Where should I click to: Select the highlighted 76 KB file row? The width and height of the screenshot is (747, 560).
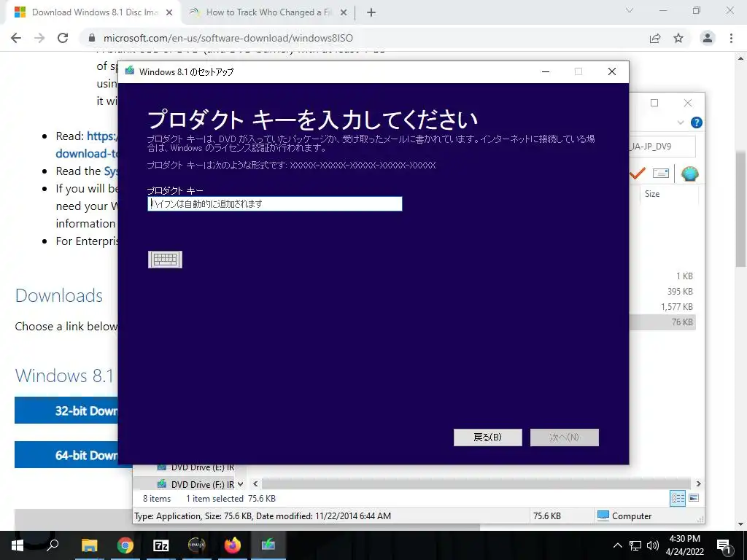[662, 322]
